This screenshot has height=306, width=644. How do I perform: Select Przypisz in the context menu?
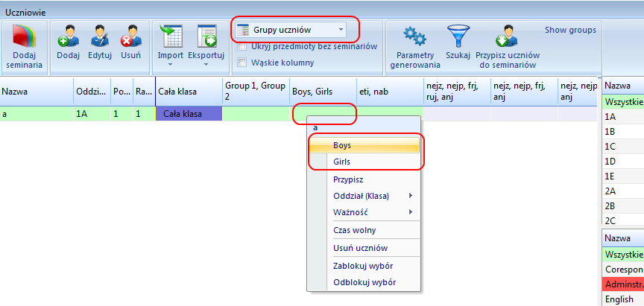click(364, 179)
